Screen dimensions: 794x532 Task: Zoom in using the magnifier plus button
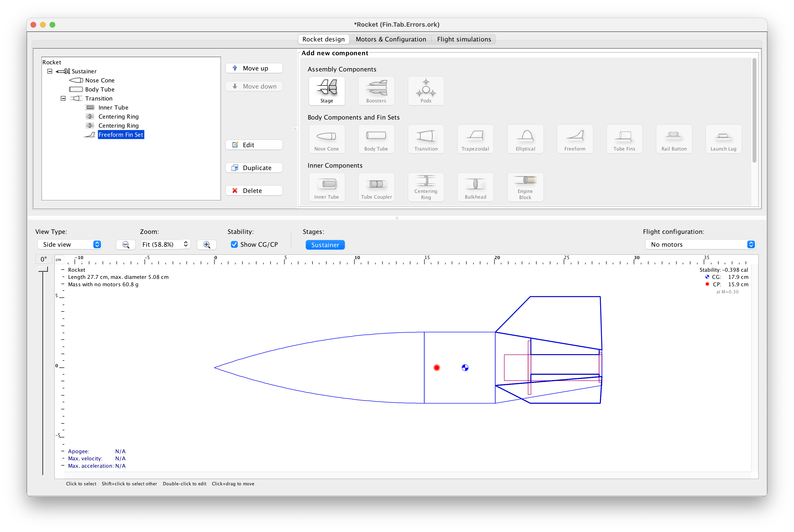[x=206, y=244]
